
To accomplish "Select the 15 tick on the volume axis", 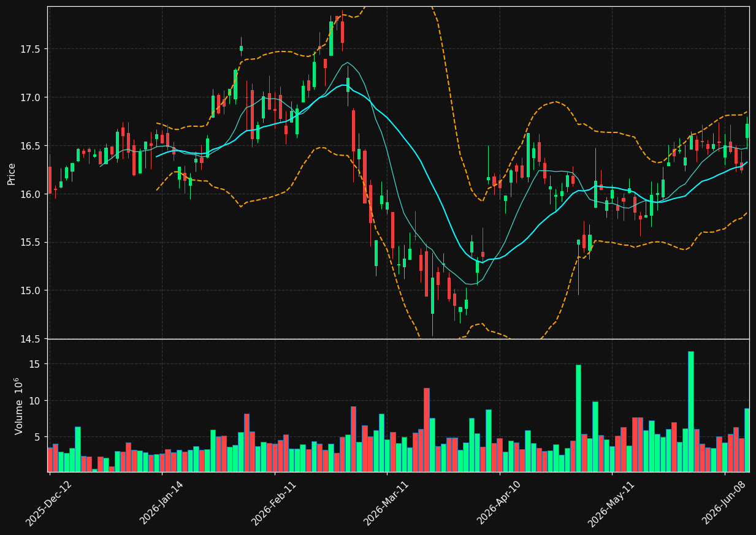I will point(36,365).
